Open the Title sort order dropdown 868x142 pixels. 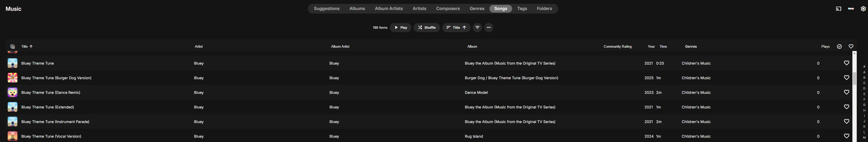pos(456,27)
